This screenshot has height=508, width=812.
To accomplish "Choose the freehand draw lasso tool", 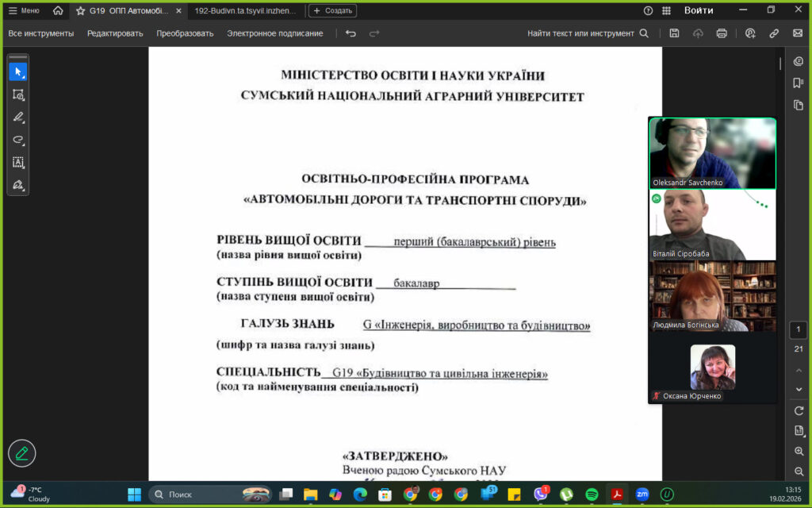I will tap(17, 139).
